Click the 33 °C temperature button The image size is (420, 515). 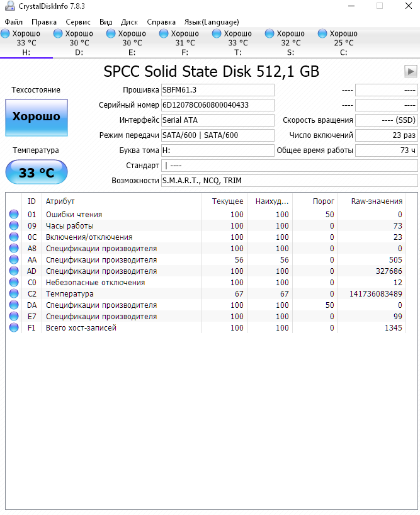37,172
